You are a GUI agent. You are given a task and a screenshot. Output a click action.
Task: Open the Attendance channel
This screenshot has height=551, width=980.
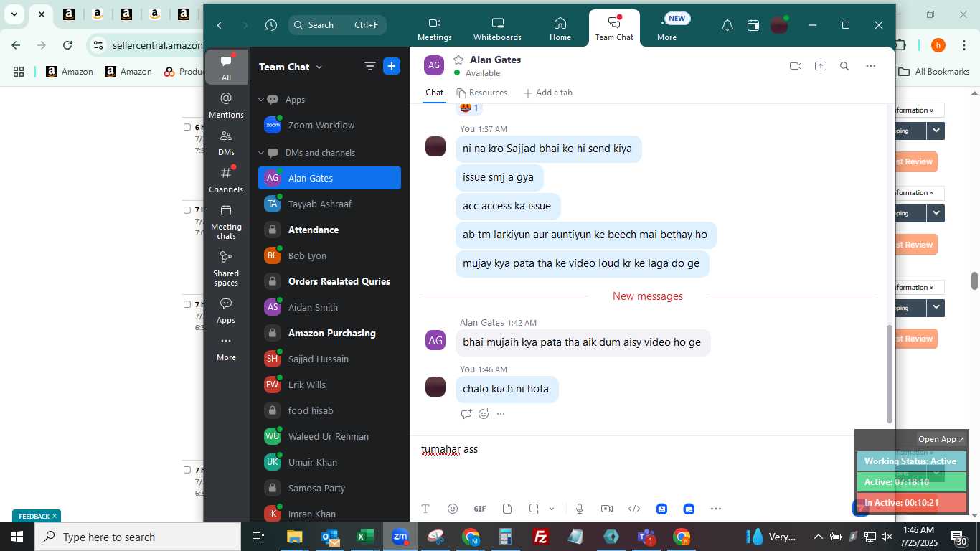[x=329, y=230]
